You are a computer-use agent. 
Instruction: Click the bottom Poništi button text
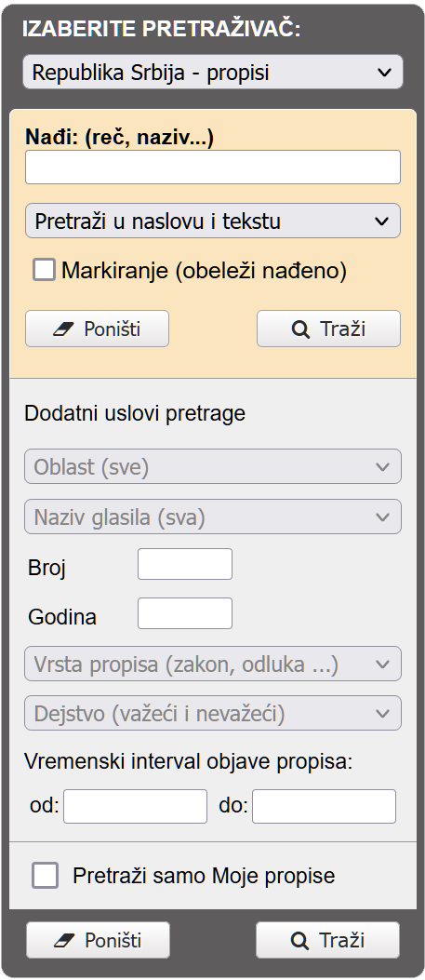[113, 940]
